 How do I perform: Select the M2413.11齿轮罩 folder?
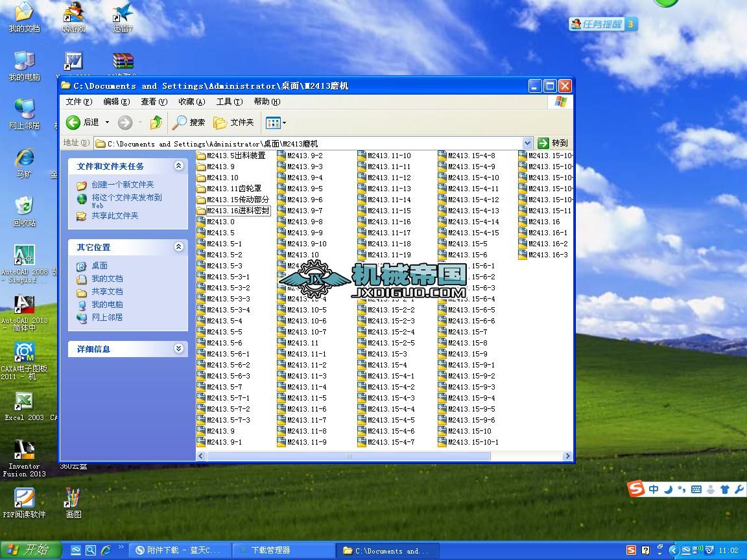coord(233,189)
